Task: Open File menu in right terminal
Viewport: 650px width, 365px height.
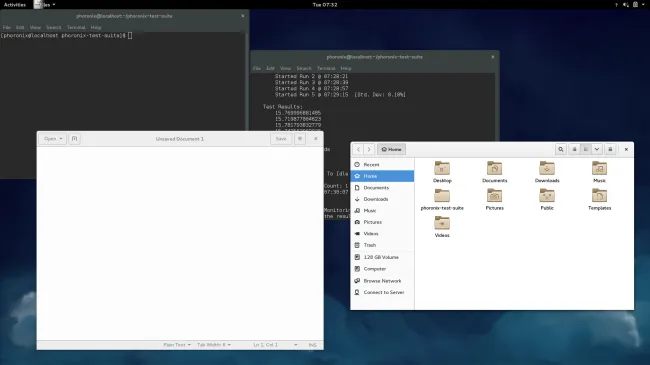Action: (x=257, y=68)
